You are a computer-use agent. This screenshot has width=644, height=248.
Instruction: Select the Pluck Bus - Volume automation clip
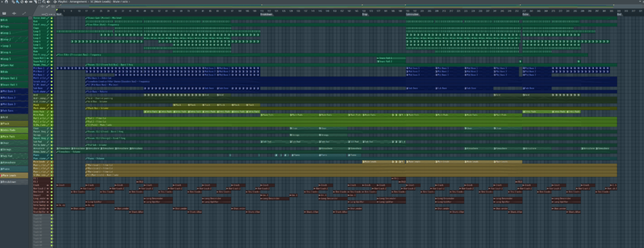[351, 108]
